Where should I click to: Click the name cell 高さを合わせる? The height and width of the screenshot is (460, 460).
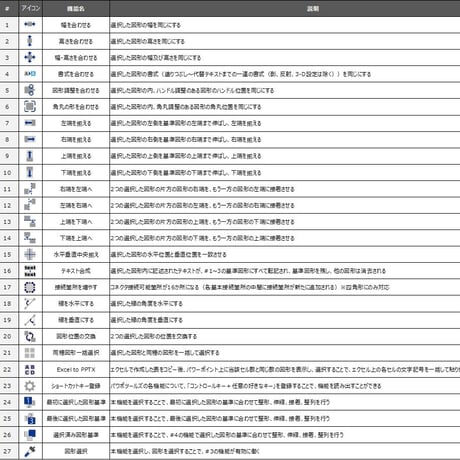[x=76, y=41]
